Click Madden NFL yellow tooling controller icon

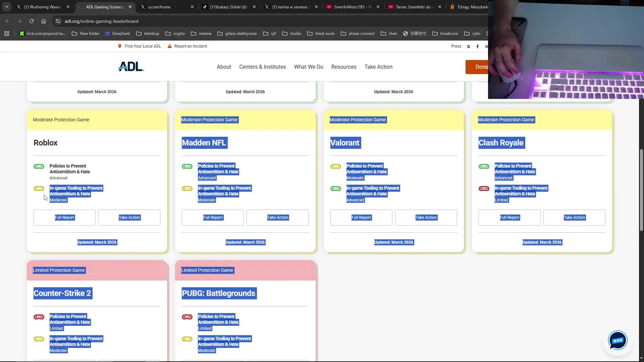[187, 189]
